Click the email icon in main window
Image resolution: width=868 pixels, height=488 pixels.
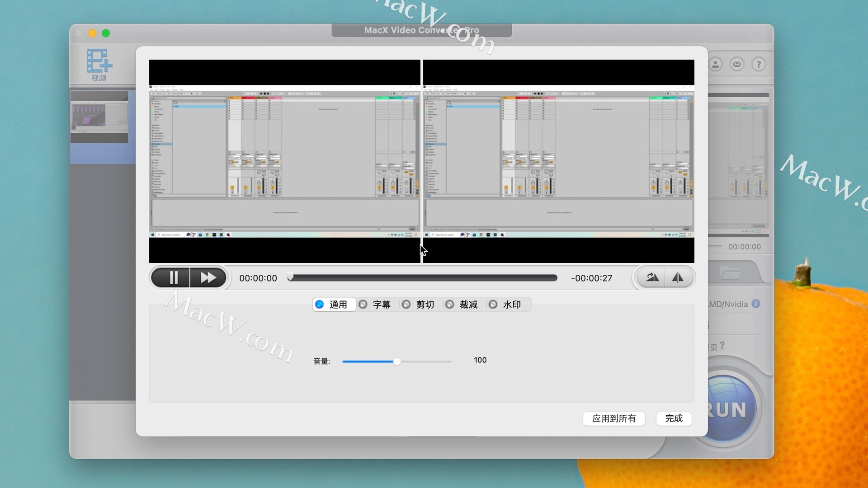(737, 65)
